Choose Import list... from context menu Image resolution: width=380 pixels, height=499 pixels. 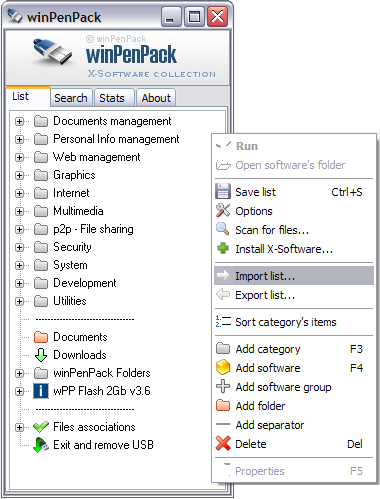pyautogui.click(x=295, y=276)
